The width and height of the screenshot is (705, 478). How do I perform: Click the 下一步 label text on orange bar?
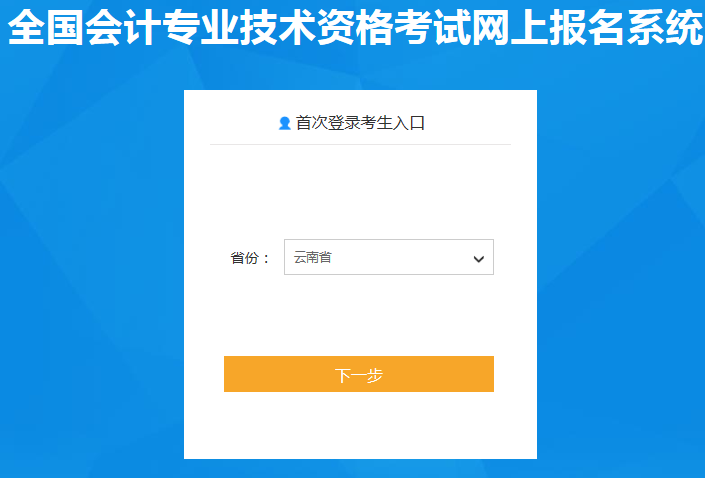(359, 375)
